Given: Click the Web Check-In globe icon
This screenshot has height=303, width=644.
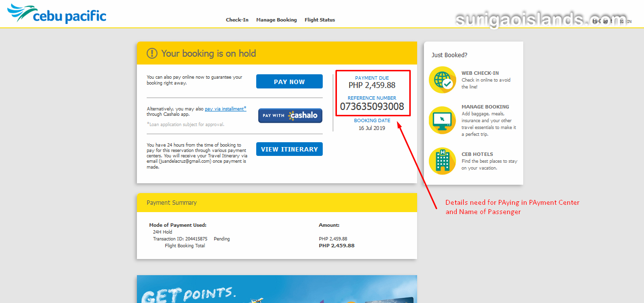Looking at the screenshot, I should [443, 80].
